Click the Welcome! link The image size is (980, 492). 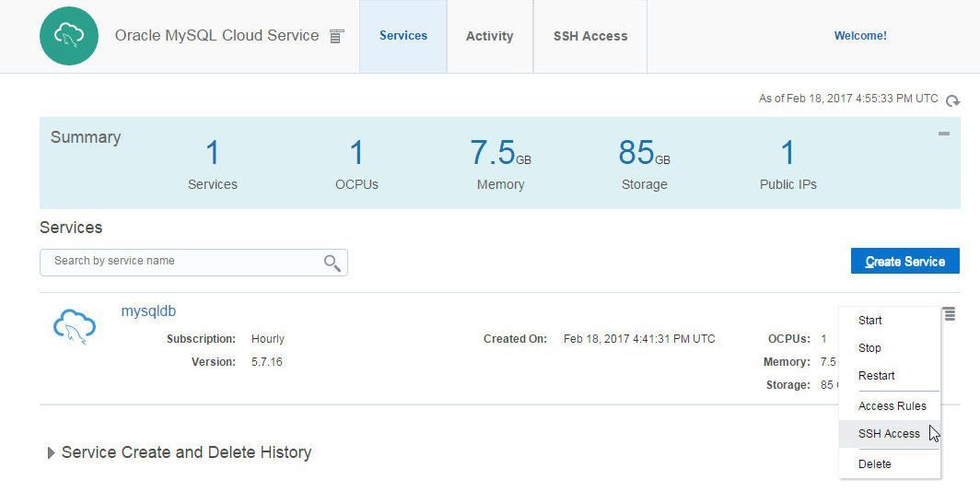pyautogui.click(x=860, y=36)
